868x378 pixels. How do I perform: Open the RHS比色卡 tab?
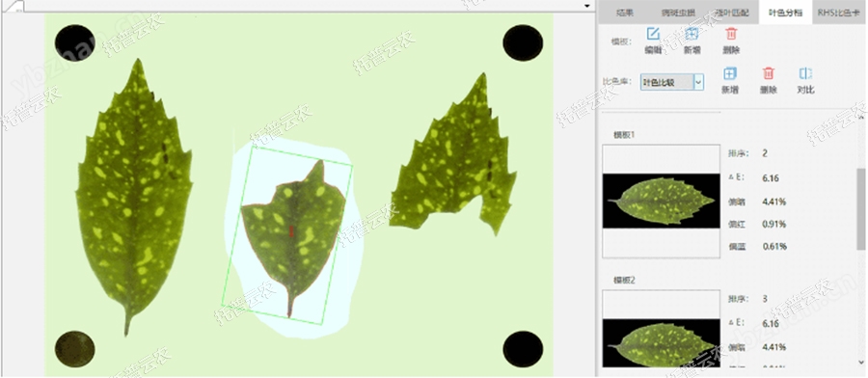click(839, 13)
